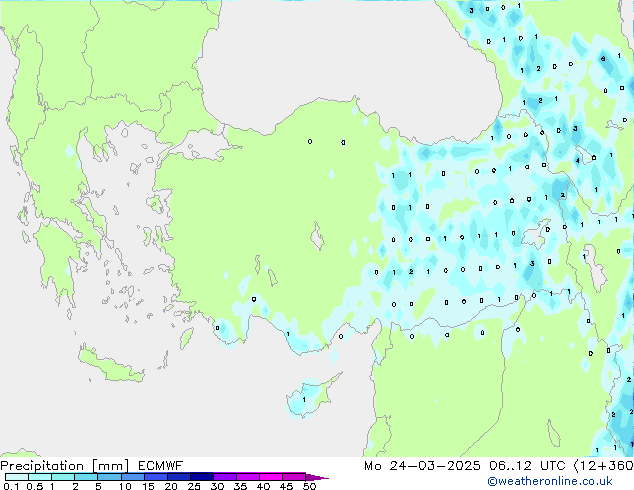634x490 pixels.
Task: Click the 10–15 mm legend swatch
Action: pyautogui.click(x=132, y=477)
